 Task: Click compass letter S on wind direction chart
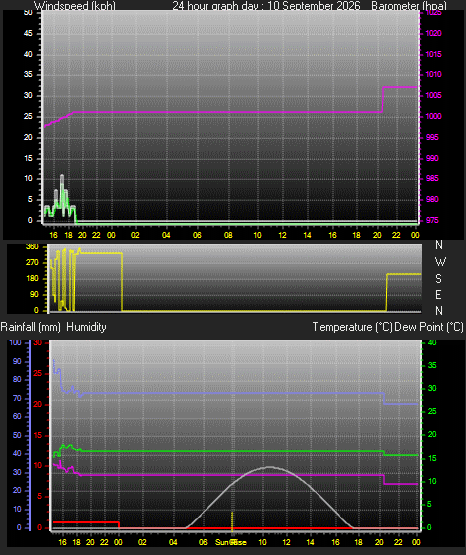pyautogui.click(x=438, y=279)
